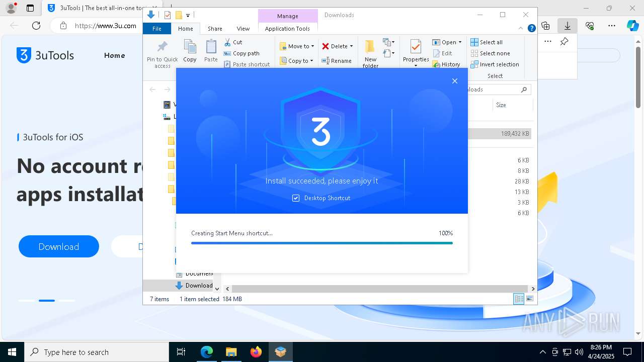Click the Manage contextual tab
The width and height of the screenshot is (644, 362).
(x=288, y=16)
